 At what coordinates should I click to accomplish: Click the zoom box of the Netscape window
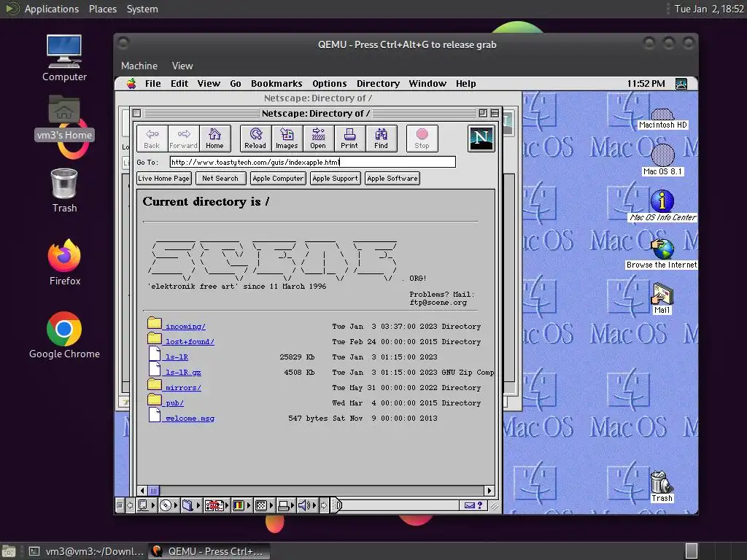pos(483,113)
